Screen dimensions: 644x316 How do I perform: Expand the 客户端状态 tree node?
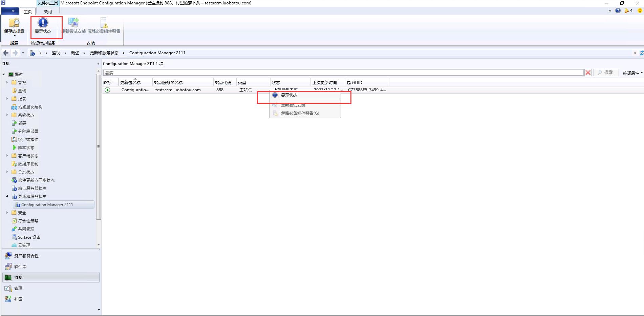7,156
